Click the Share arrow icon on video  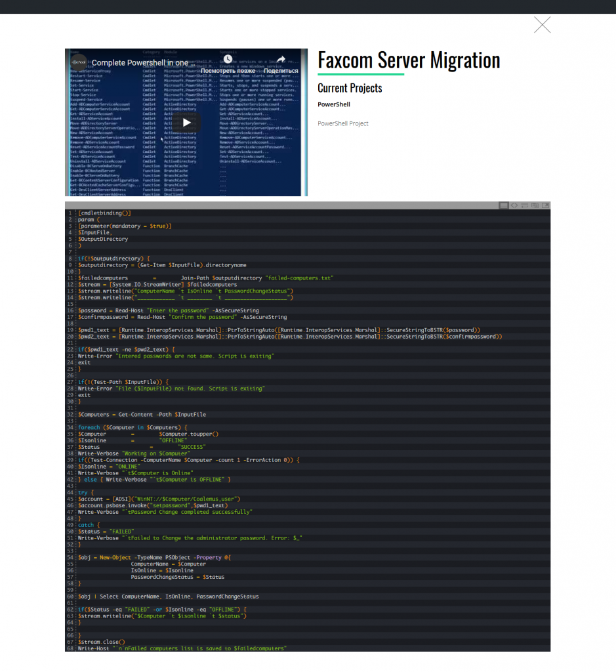click(281, 59)
